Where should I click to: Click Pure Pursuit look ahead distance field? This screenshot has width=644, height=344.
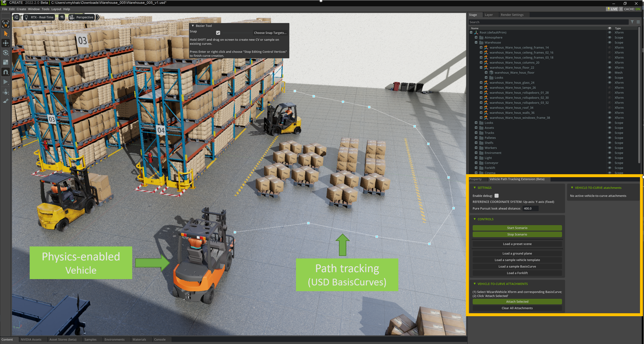pos(531,208)
